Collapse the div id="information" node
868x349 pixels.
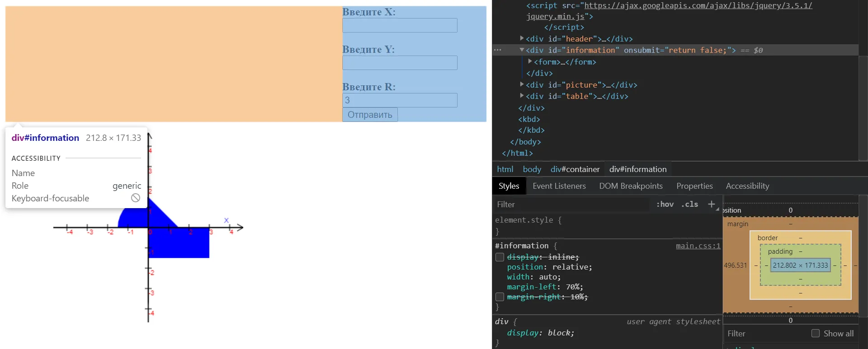(522, 50)
